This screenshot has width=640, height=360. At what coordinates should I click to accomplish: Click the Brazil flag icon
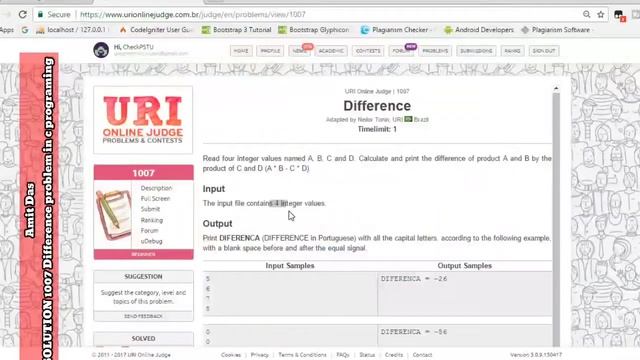pos(408,119)
